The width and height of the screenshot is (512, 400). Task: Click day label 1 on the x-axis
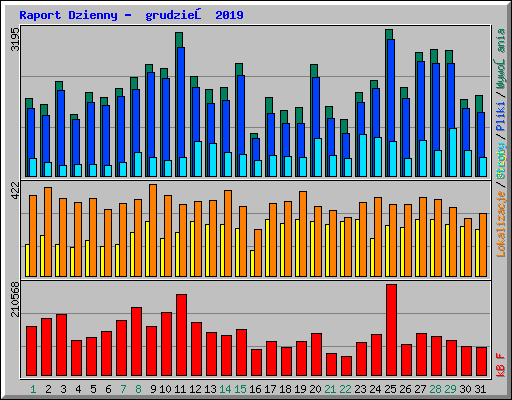pyautogui.click(x=33, y=389)
